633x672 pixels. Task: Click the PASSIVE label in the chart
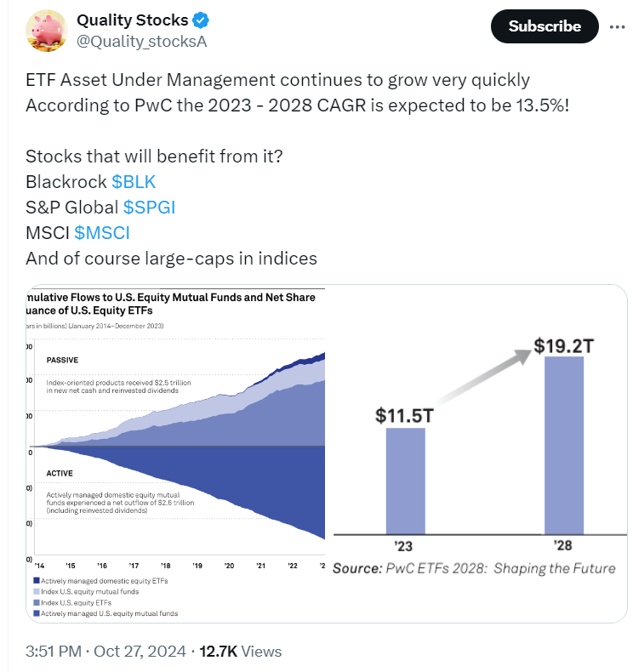click(65, 361)
